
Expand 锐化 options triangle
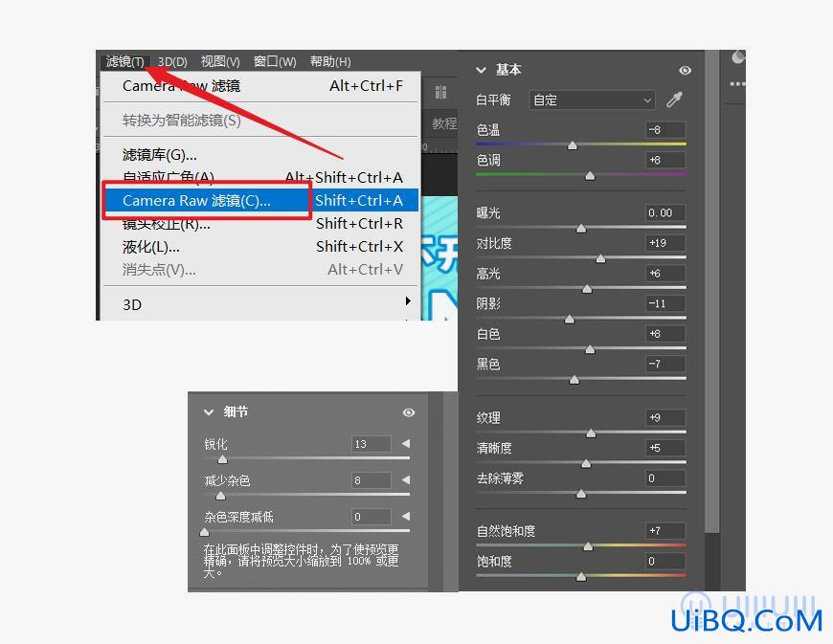406,443
